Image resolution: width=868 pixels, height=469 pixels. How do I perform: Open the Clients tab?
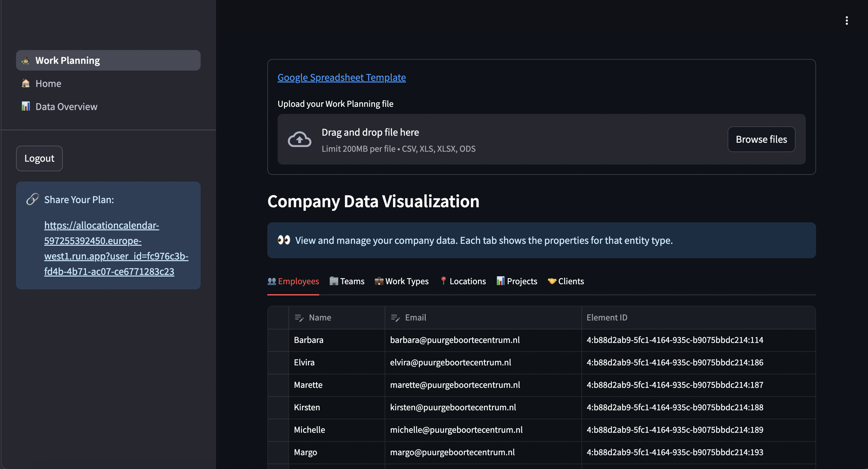565,281
